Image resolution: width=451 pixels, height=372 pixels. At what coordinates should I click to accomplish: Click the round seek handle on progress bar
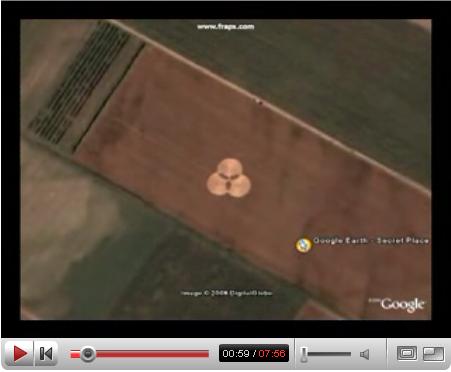[x=88, y=354]
